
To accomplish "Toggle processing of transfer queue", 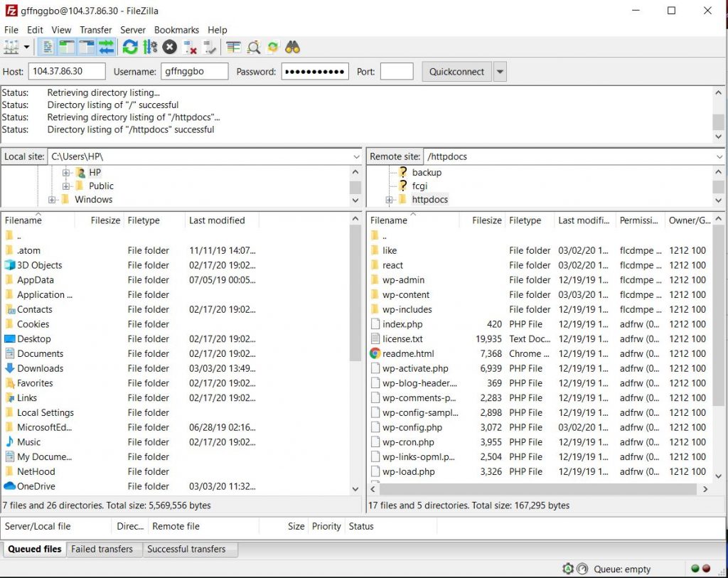I will pos(150,48).
